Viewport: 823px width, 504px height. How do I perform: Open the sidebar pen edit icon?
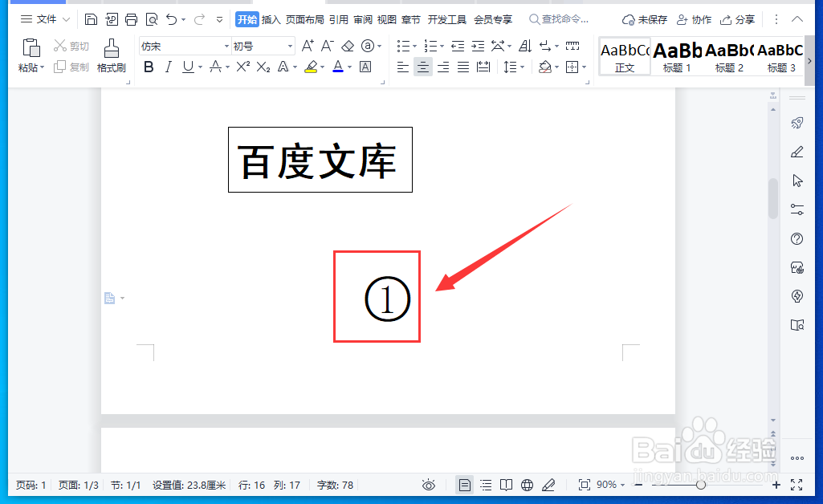pos(797,152)
